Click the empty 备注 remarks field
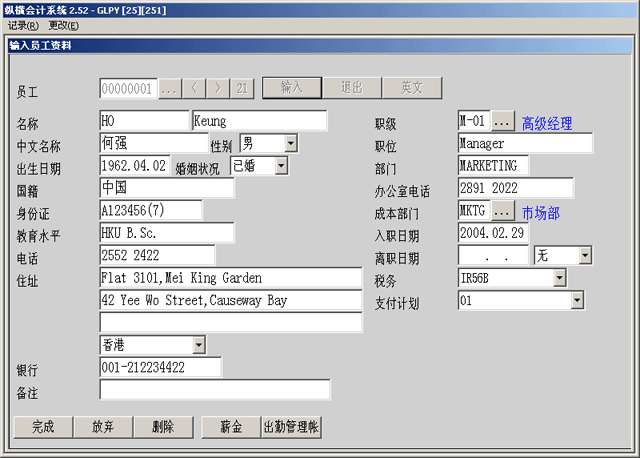640x458 pixels. point(215,390)
